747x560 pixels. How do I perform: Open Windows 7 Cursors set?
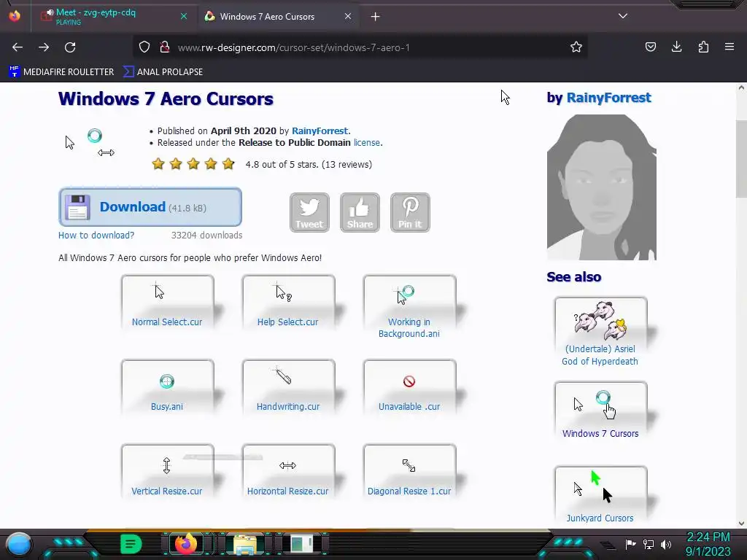[600, 411]
